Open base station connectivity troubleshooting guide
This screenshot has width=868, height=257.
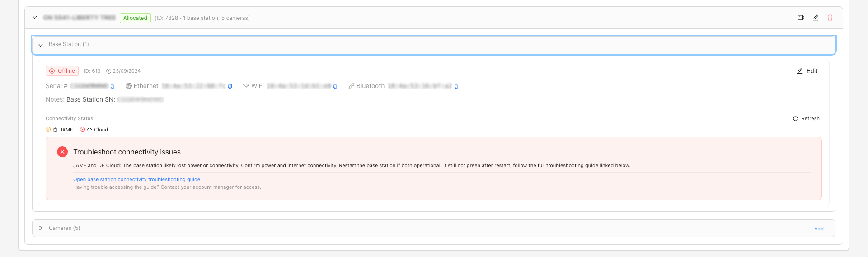pos(136,179)
